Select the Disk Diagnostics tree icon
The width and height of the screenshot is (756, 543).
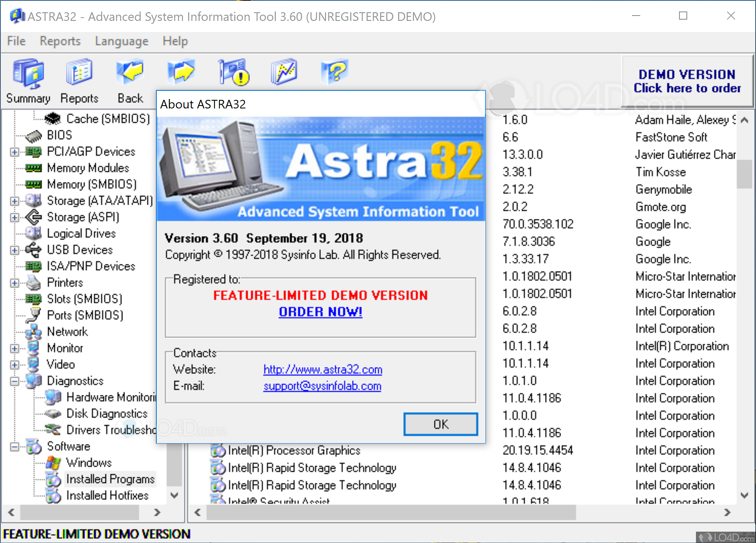coord(53,413)
